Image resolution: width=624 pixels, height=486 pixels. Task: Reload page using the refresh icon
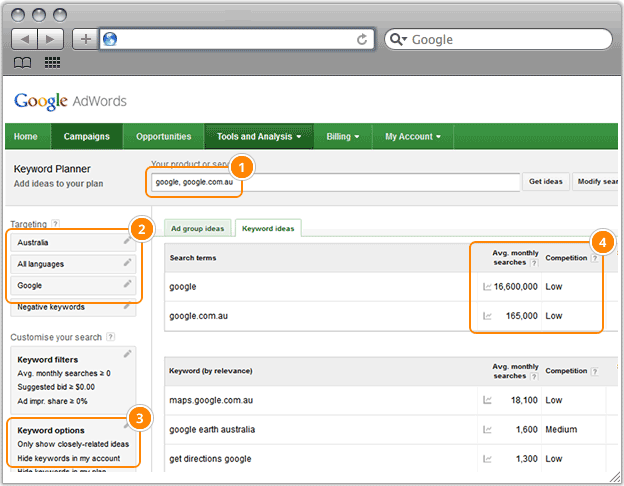point(362,39)
